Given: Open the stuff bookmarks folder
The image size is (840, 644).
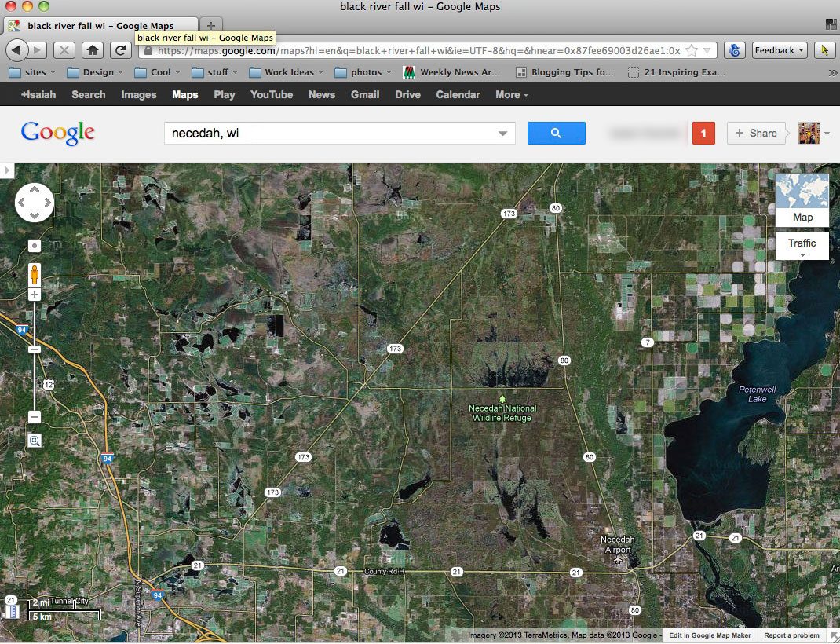Looking at the screenshot, I should pyautogui.click(x=215, y=72).
